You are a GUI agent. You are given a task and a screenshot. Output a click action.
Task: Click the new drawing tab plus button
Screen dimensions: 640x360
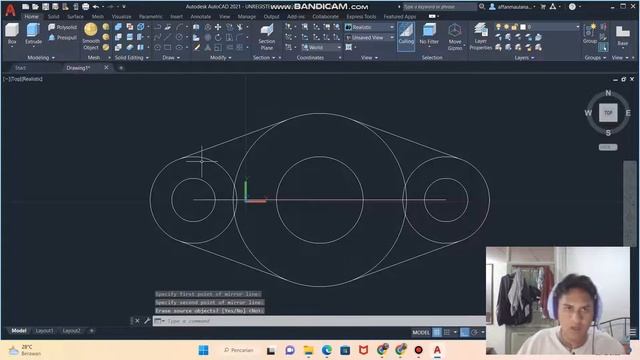click(121, 68)
